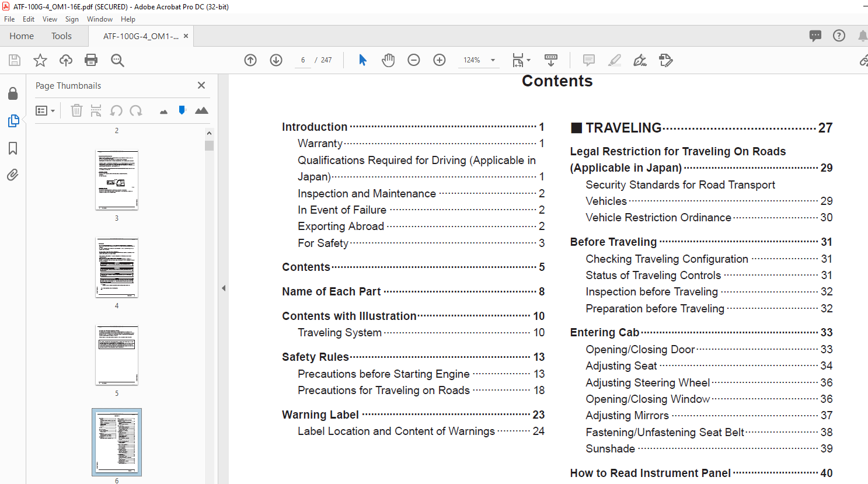
Task: Rotate page clockwise
Action: coord(136,110)
